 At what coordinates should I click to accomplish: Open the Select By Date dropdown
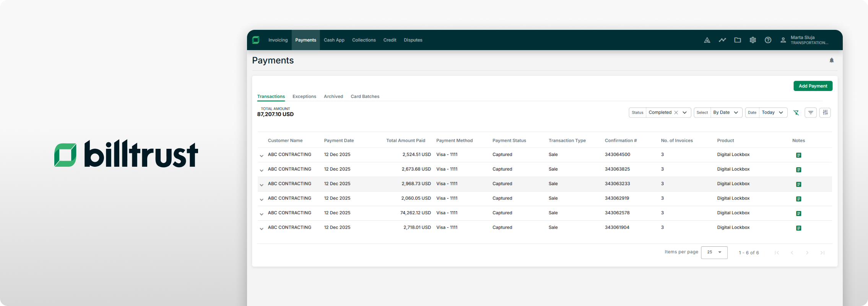[718, 112]
